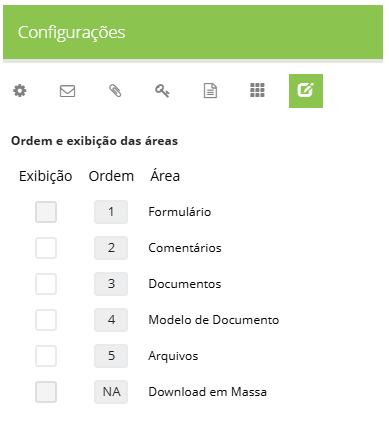Click the Configurações header title
Image resolution: width=389 pixels, height=442 pixels.
coord(72,33)
